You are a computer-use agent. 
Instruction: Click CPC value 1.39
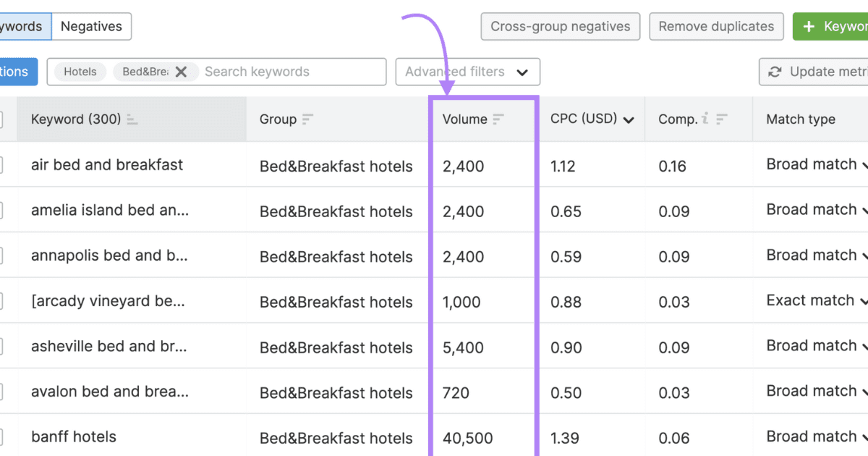tap(564, 438)
